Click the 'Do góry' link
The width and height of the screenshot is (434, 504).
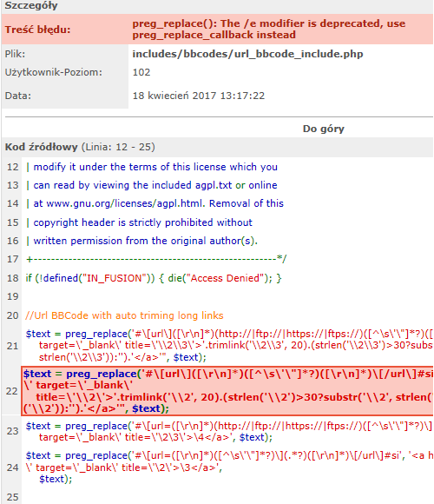click(323, 129)
